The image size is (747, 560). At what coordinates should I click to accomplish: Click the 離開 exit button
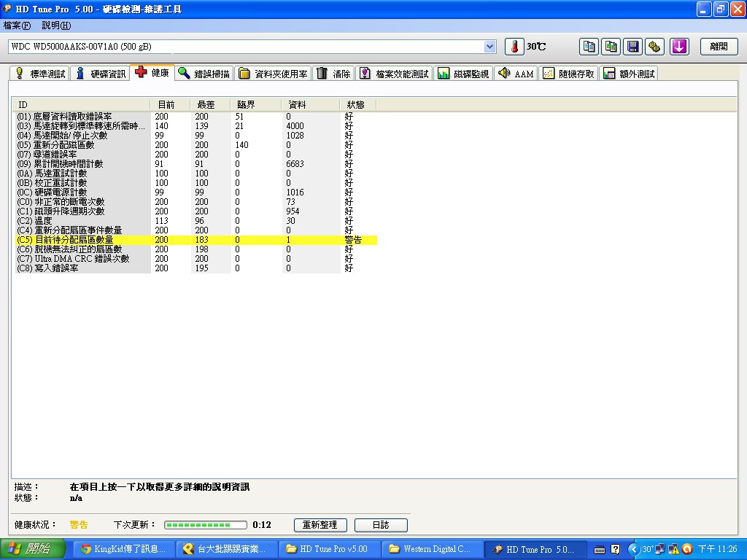coord(719,47)
